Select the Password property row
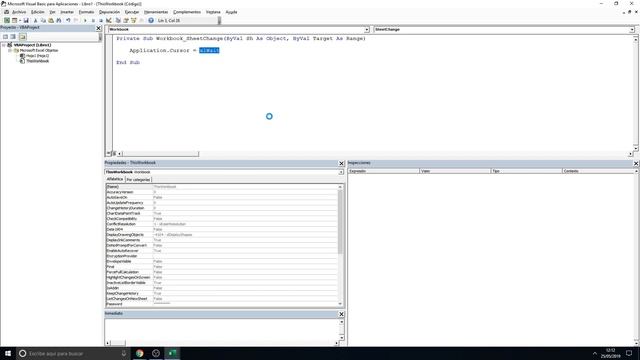This screenshot has height=360, width=640. (221, 304)
